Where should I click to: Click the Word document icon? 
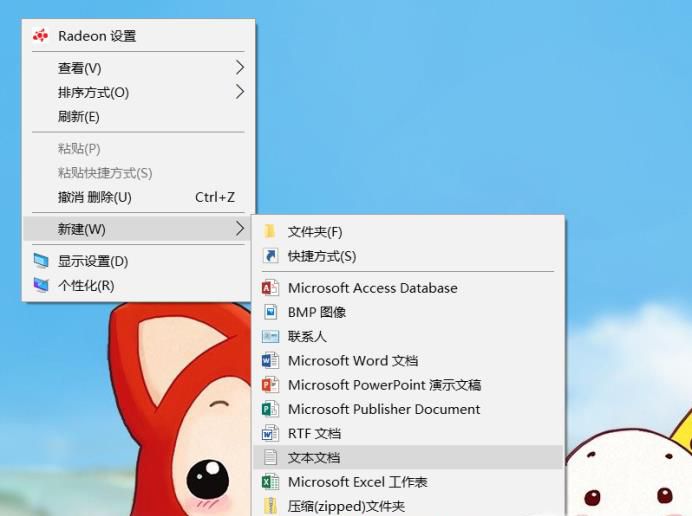click(x=270, y=361)
